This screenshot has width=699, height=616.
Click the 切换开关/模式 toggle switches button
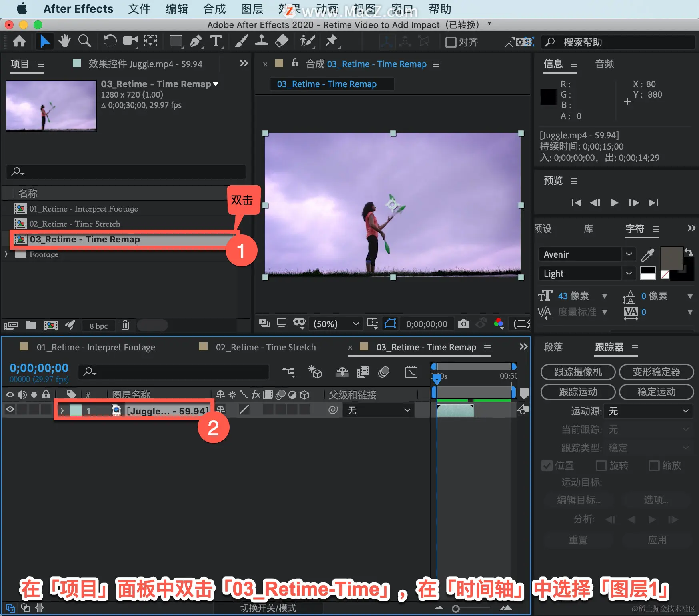coord(268,608)
